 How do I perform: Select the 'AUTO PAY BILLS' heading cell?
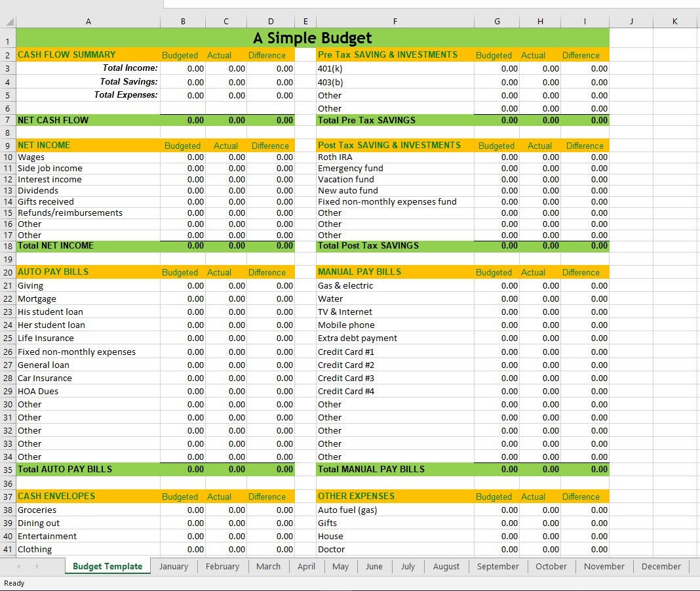tap(88, 272)
